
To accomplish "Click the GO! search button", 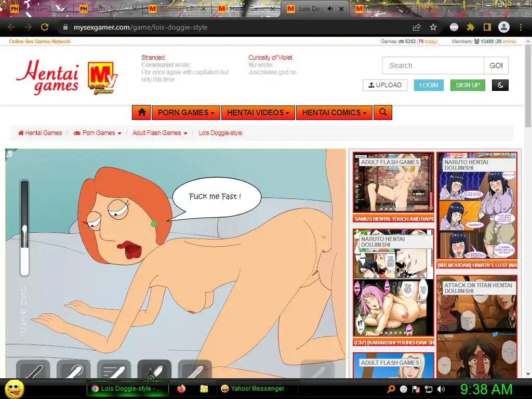I will 496,65.
